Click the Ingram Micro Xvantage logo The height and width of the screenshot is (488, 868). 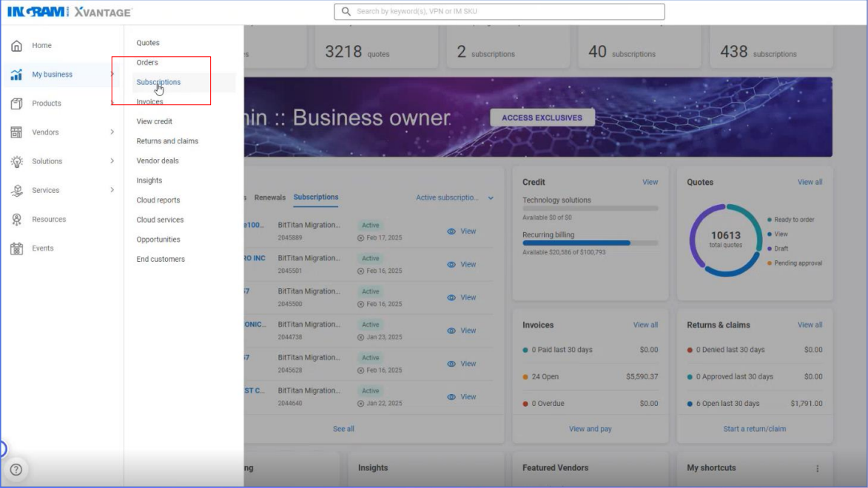point(70,12)
